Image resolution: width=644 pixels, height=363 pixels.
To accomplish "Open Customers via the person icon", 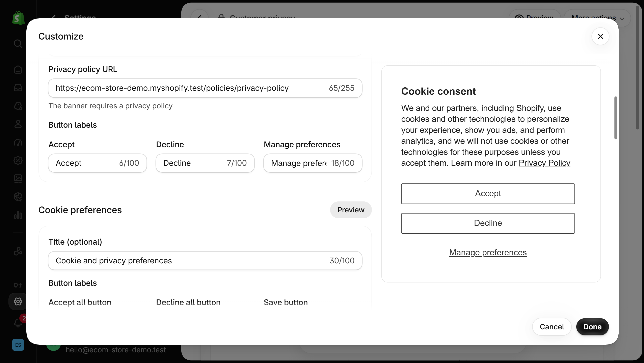I will point(18,124).
